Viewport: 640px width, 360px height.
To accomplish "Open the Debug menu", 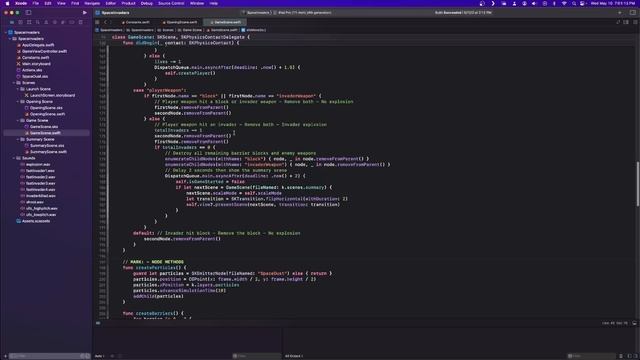I will 147,3.
